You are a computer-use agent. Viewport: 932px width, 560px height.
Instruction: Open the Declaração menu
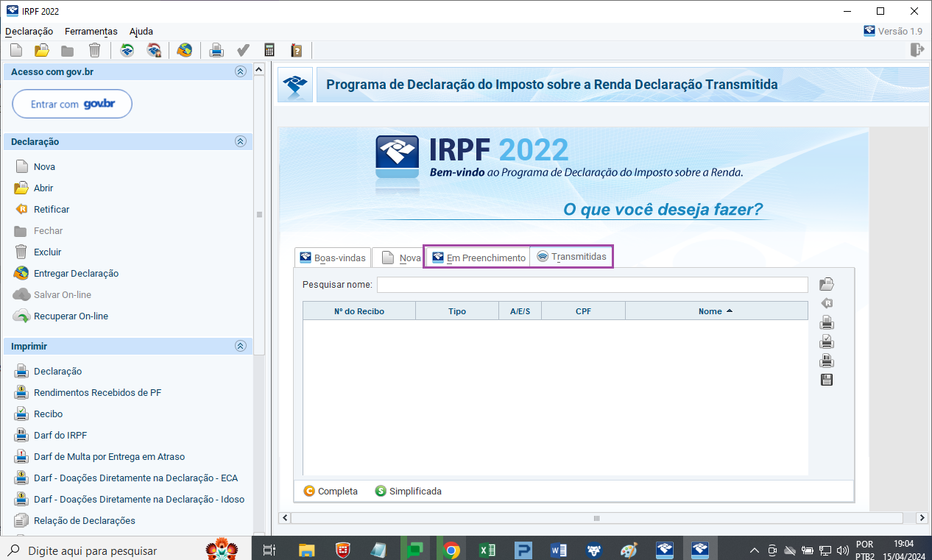tap(29, 32)
